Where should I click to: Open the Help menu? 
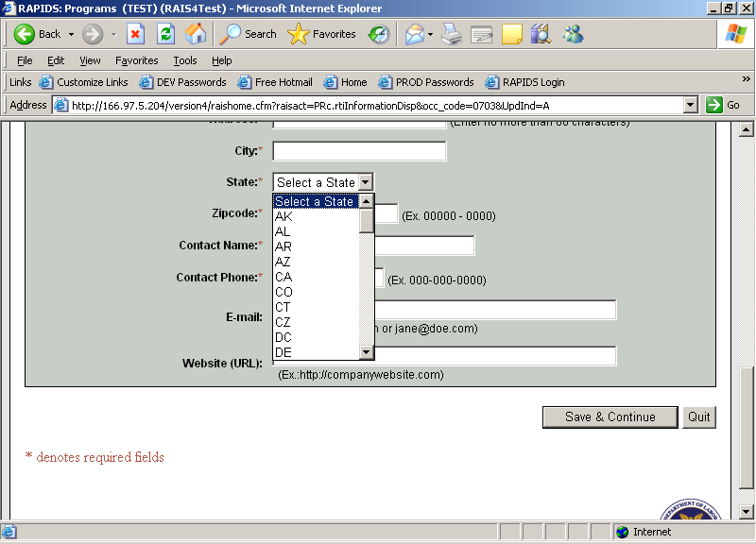[222, 60]
